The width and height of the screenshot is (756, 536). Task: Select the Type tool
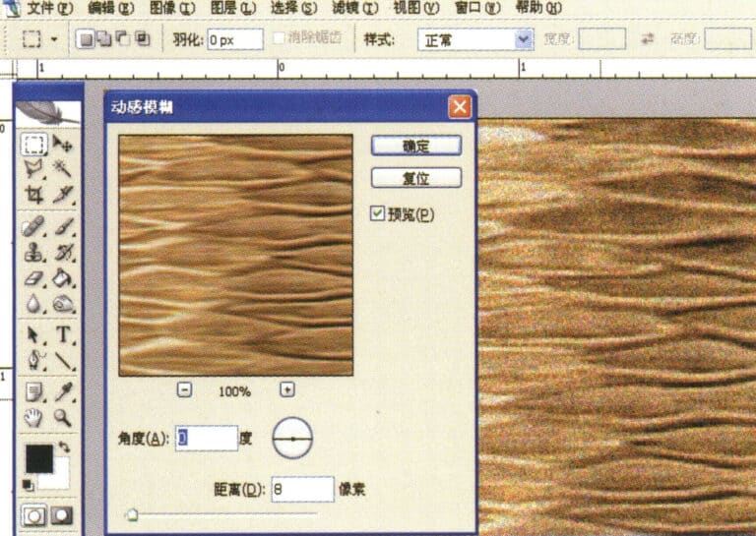tap(63, 334)
